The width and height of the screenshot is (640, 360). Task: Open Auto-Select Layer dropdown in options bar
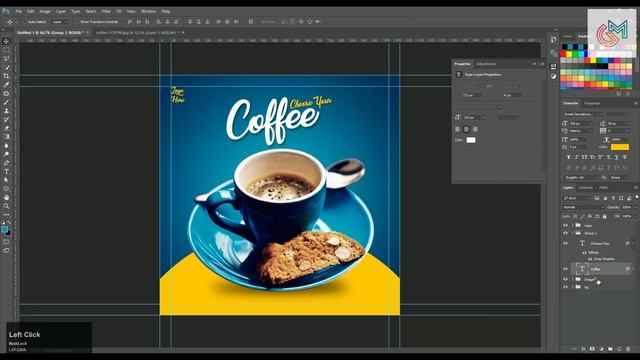pos(60,22)
